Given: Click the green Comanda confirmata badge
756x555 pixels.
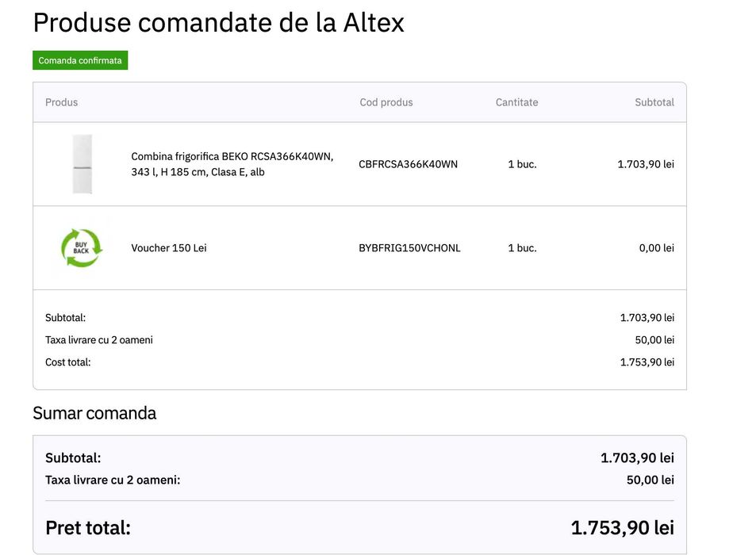Looking at the screenshot, I should click(x=80, y=60).
